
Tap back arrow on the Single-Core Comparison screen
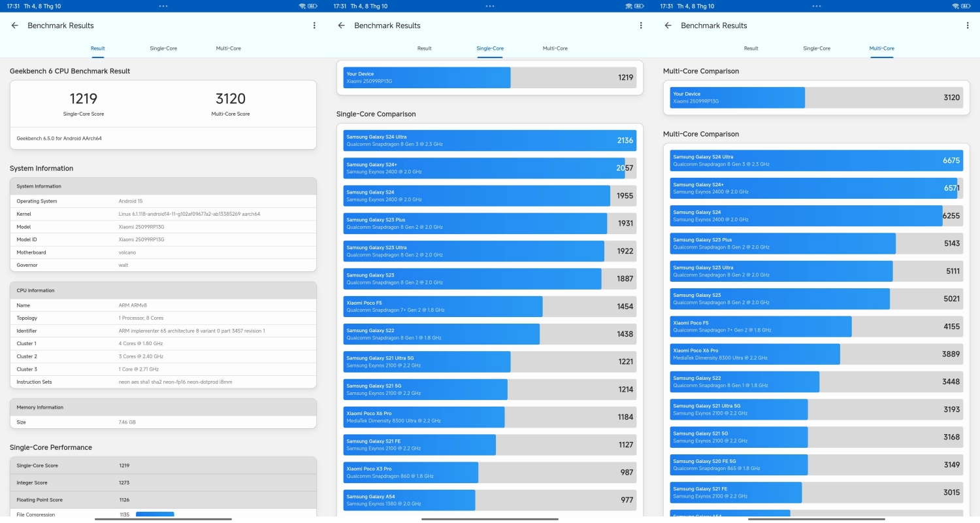341,25
